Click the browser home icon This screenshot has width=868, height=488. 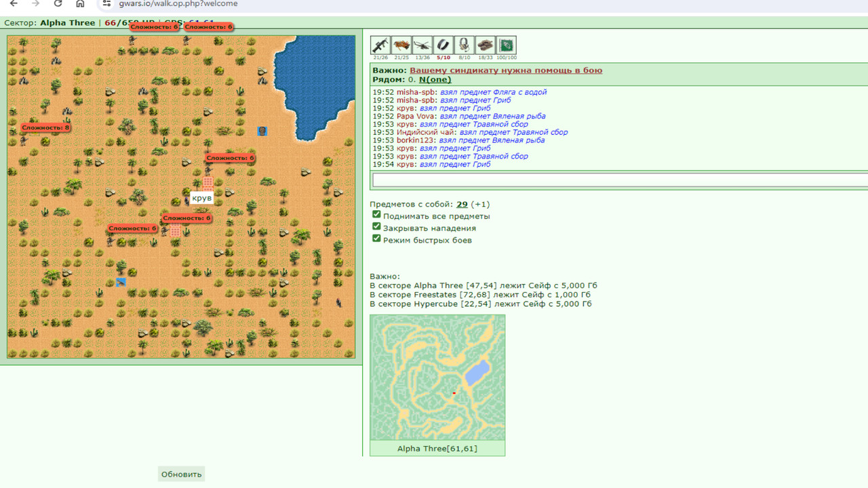80,3
